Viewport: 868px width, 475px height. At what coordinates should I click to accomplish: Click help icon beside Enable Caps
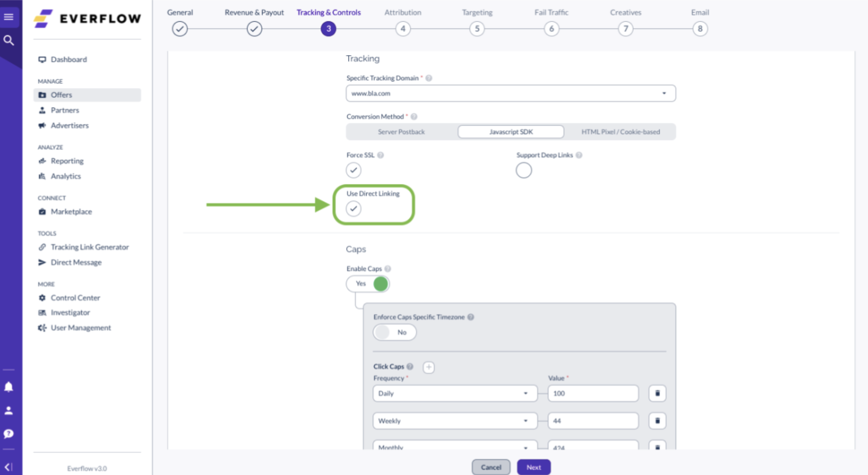pyautogui.click(x=388, y=269)
